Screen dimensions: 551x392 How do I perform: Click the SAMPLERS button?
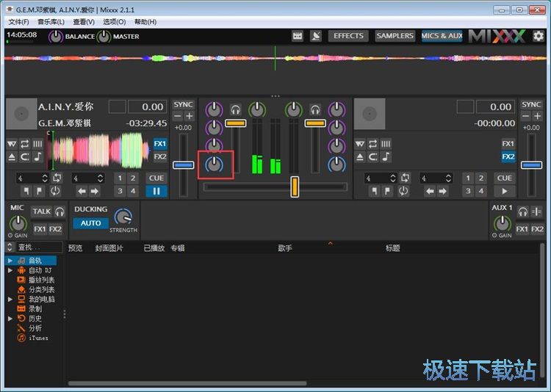(x=395, y=36)
